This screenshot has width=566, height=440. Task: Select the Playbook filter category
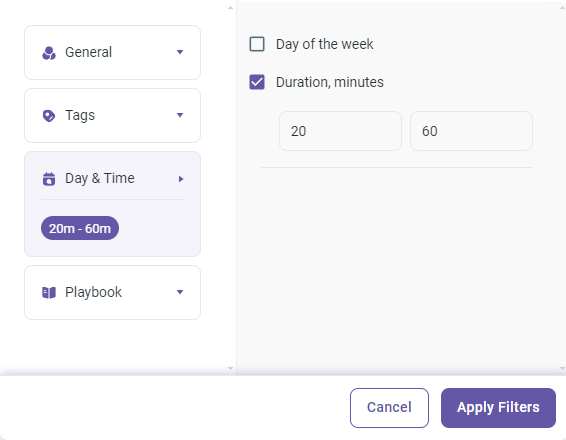point(112,292)
